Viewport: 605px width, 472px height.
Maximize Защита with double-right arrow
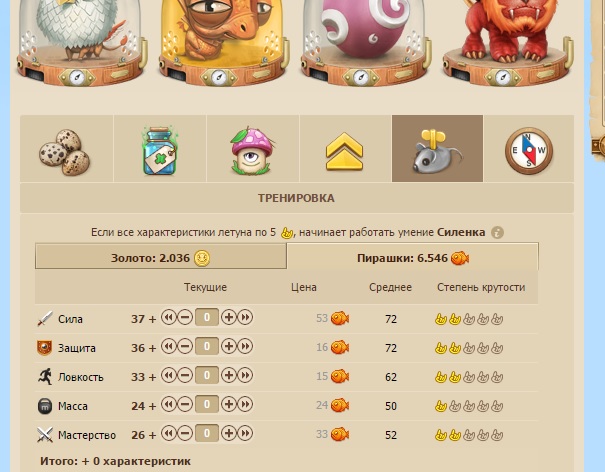pyautogui.click(x=245, y=346)
